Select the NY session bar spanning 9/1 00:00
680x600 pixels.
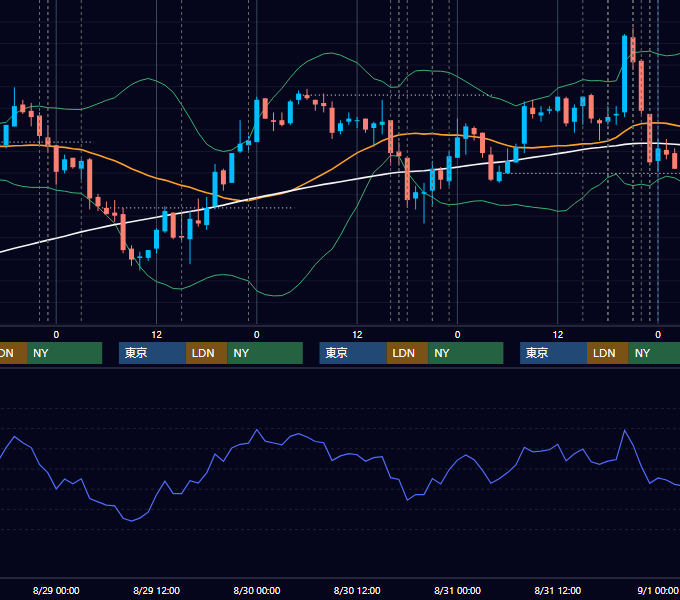[654, 353]
